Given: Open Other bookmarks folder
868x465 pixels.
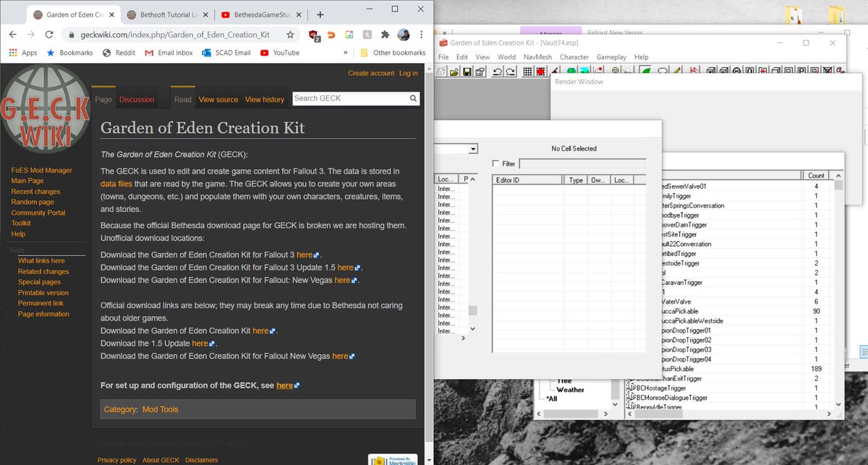Looking at the screenshot, I should click(393, 53).
